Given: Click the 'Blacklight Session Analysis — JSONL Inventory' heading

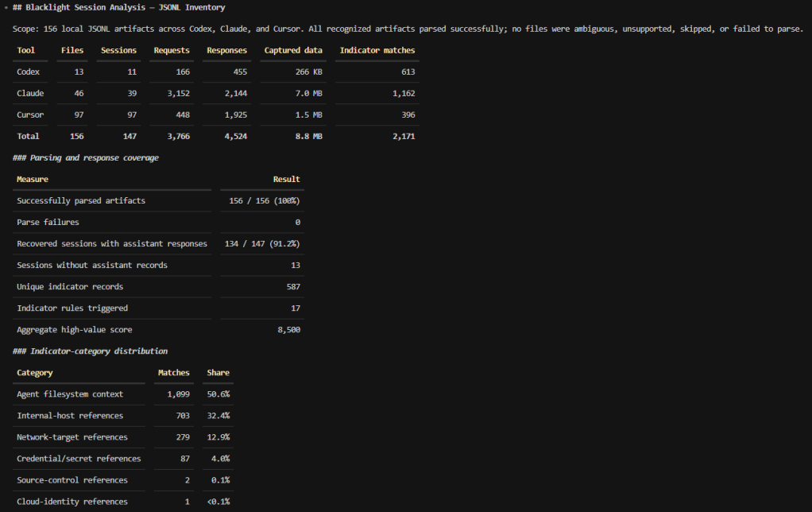Looking at the screenshot, I should click(118, 7).
